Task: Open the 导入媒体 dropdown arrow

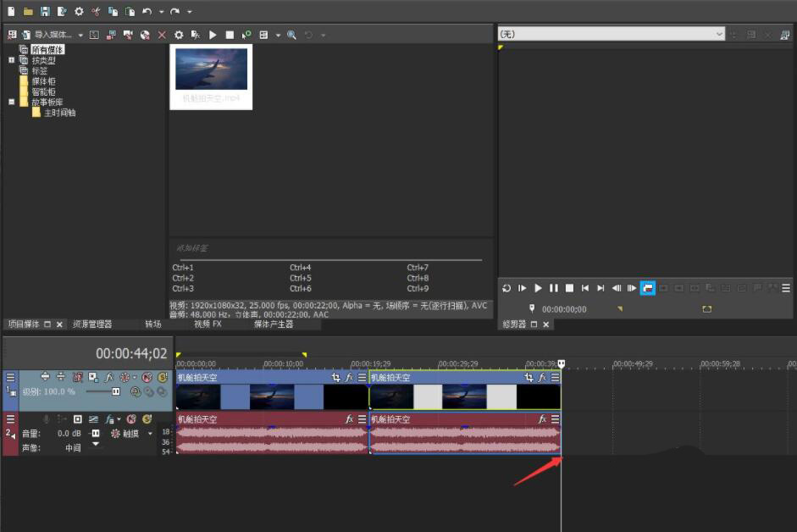Action: tap(80, 35)
